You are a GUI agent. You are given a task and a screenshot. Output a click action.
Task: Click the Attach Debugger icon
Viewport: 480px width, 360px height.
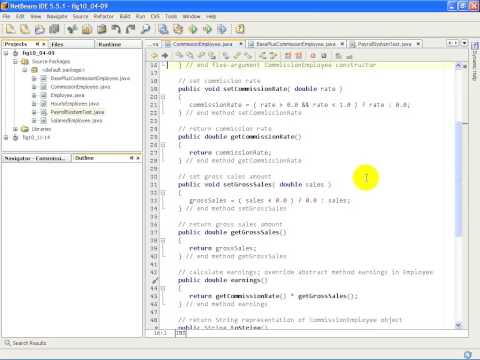[222, 29]
